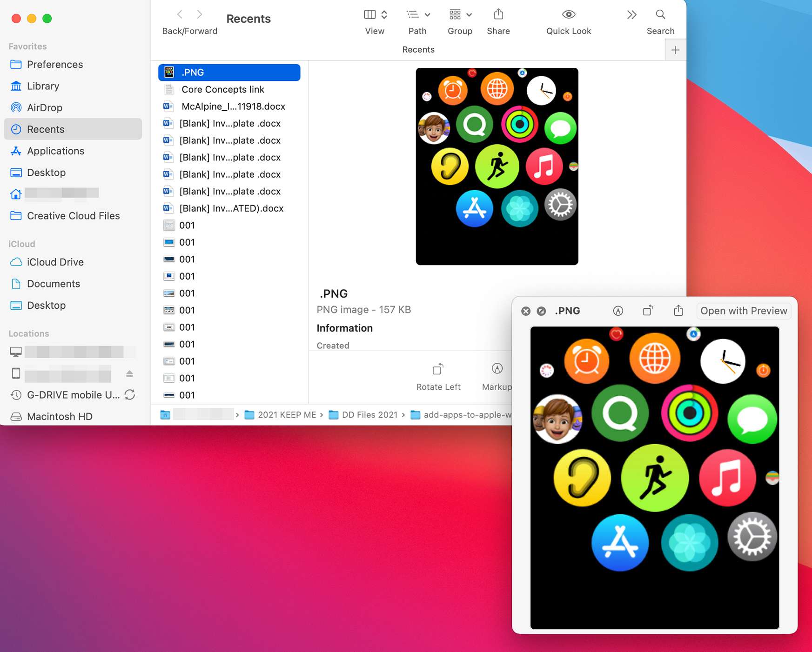The image size is (812, 652).
Task: Click Rotate icon in Quick Look window
Action: click(x=648, y=311)
